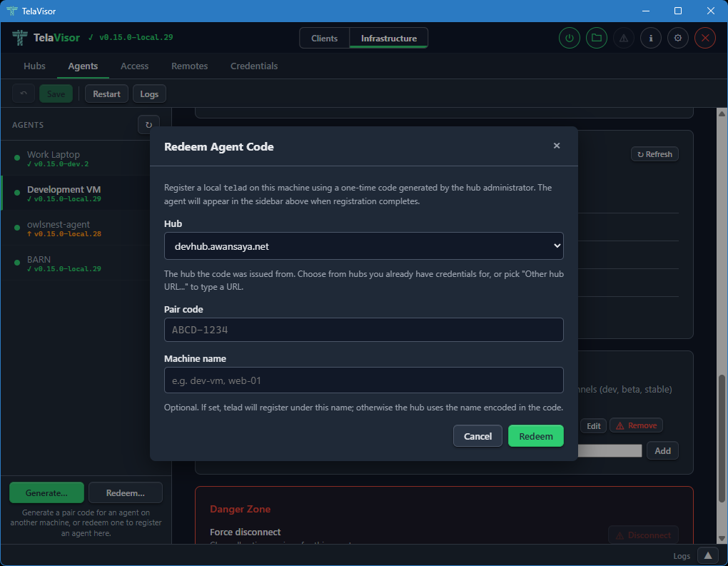Viewport: 728px width, 566px height.
Task: Open the Hub dropdown devhub.awansaya.net
Action: tap(363, 246)
